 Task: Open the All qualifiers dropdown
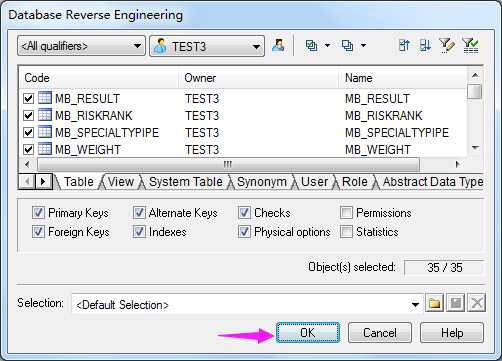(81, 46)
